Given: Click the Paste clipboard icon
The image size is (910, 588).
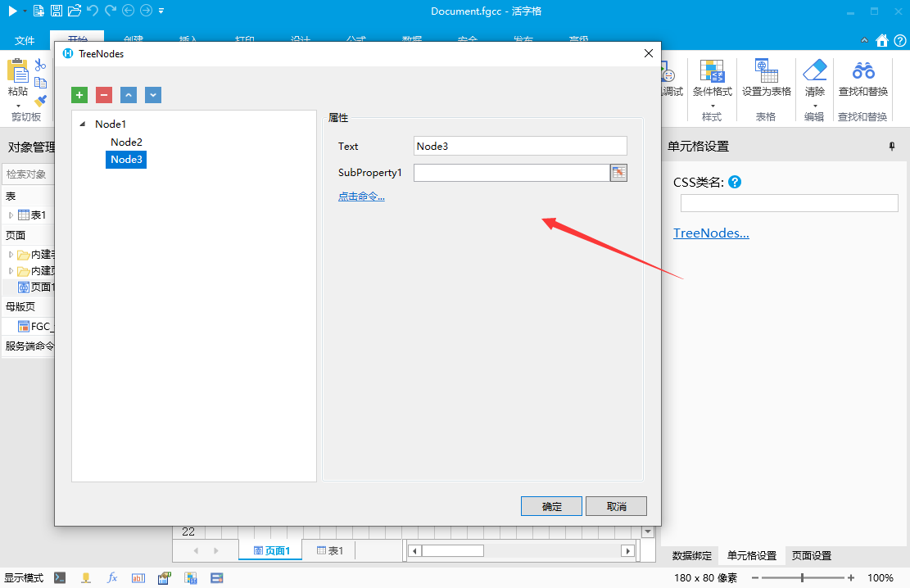Looking at the screenshot, I should (17, 70).
